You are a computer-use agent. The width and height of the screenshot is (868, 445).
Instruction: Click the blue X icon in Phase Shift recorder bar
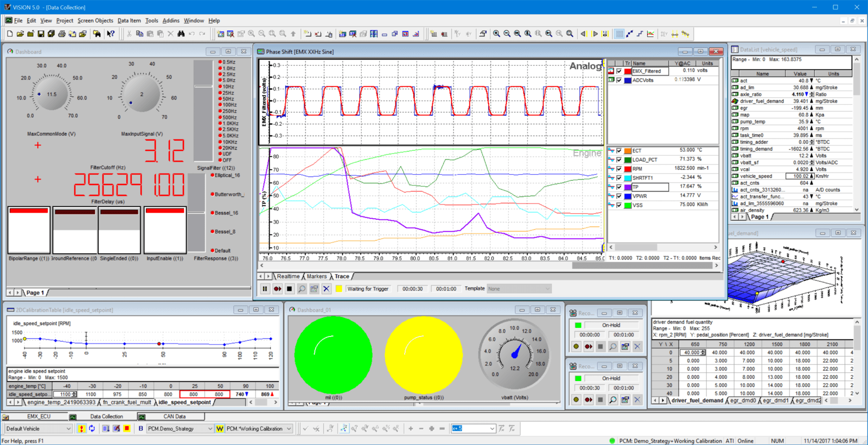click(x=326, y=289)
